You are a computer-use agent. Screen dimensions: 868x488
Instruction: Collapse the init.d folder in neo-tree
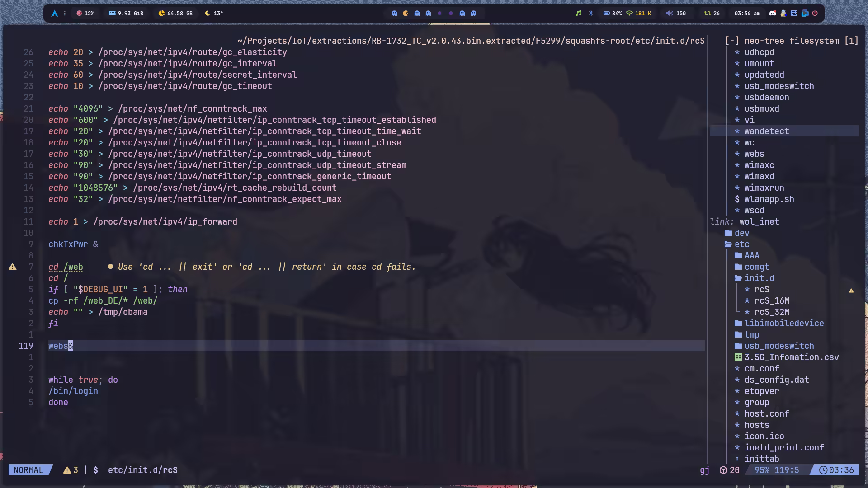(x=759, y=278)
